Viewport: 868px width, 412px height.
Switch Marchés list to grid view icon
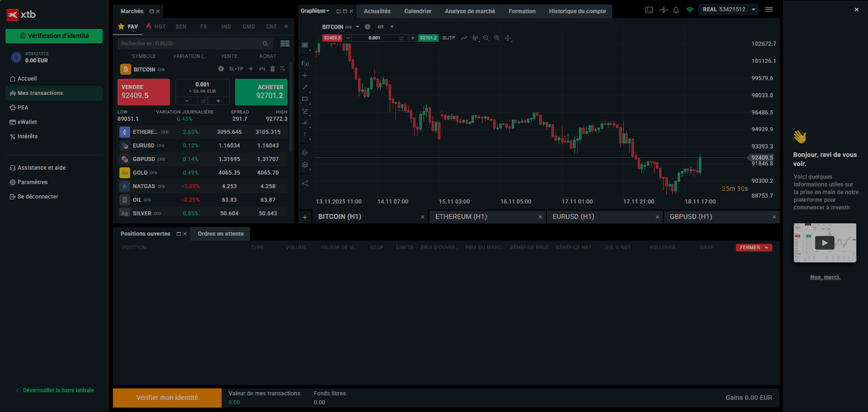[285, 43]
